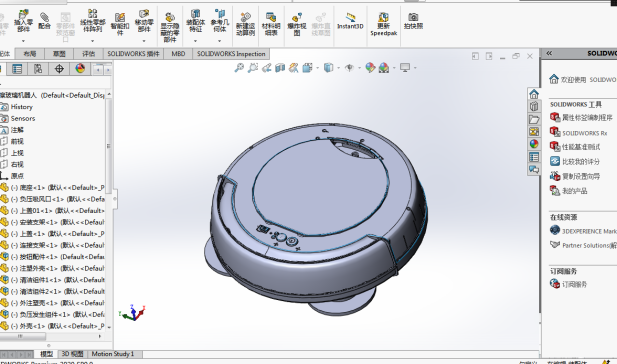
Task: Select the Move Component (移动零部件) tool
Action: (144, 22)
